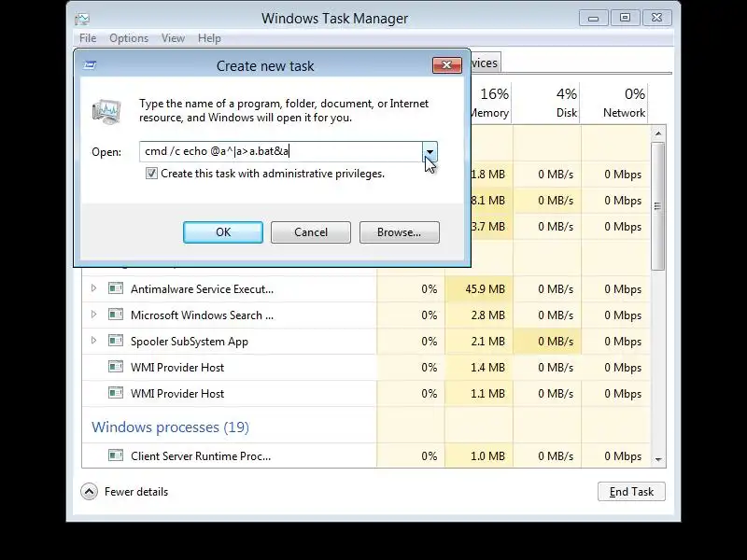This screenshot has height=560, width=747.
Task: Expand Spooler SubSystem App row
Action: coord(94,341)
